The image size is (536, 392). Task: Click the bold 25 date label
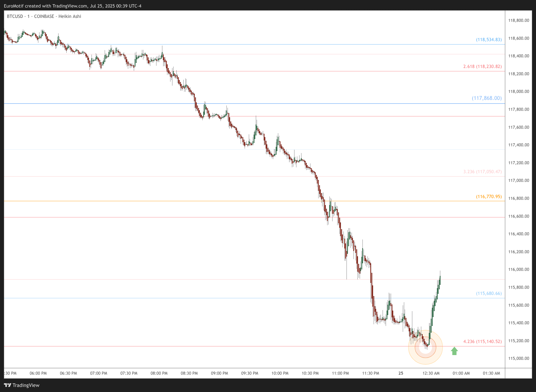point(401,373)
